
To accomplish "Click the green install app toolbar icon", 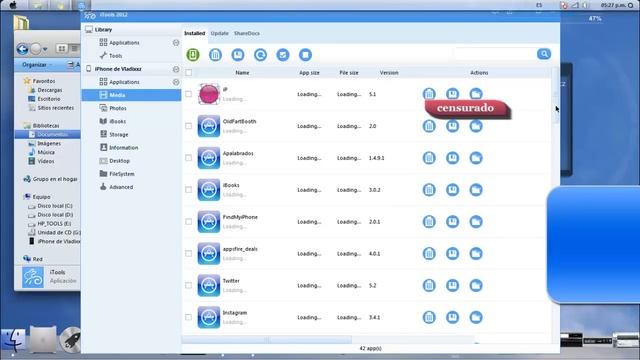I will tap(193, 54).
